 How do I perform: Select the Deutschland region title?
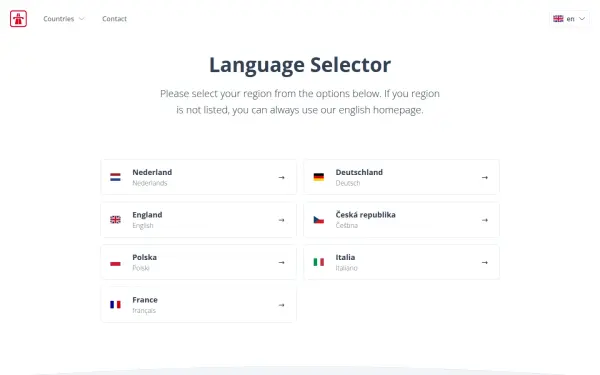tap(359, 172)
